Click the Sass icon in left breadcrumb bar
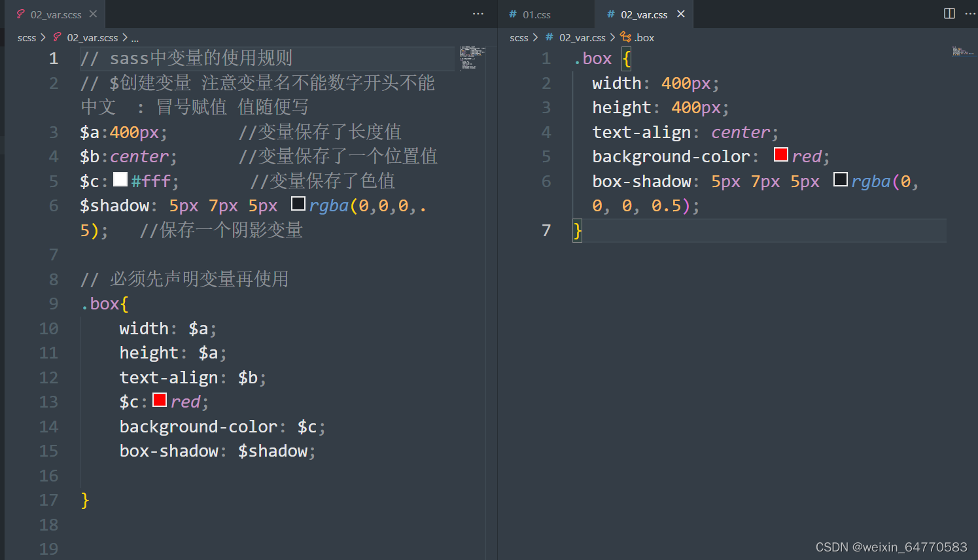This screenshot has height=560, width=978. pyautogui.click(x=56, y=37)
